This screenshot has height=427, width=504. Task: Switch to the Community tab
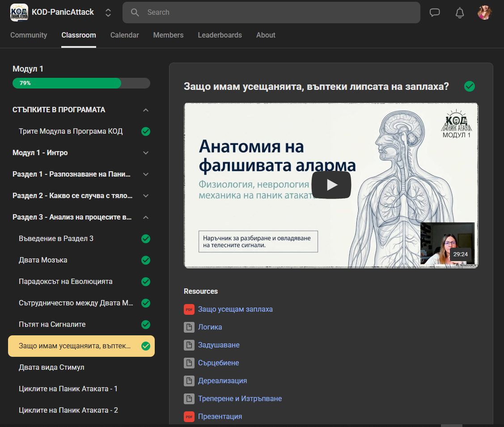point(29,35)
